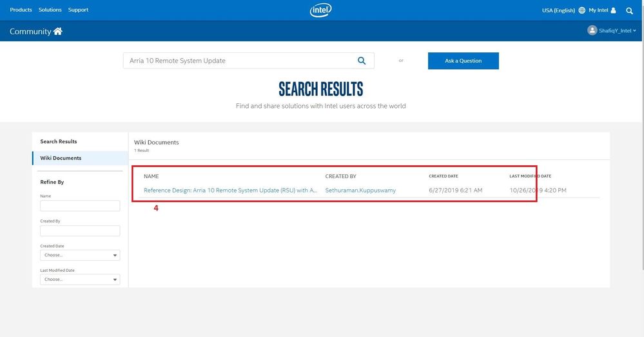Click the 4:20 PM last modified cell
The height and width of the screenshot is (337, 644).
pyautogui.click(x=538, y=190)
